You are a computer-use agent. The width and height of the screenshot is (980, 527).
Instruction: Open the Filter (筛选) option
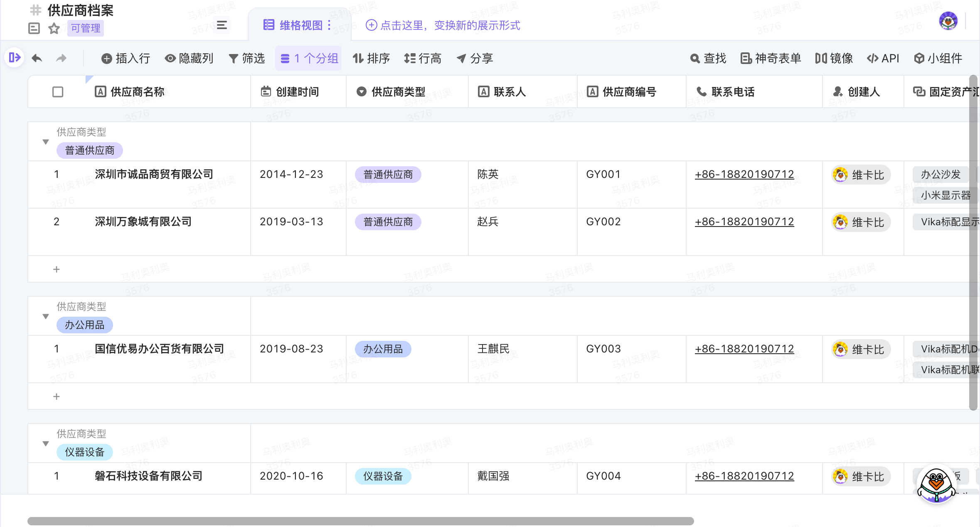tap(247, 58)
